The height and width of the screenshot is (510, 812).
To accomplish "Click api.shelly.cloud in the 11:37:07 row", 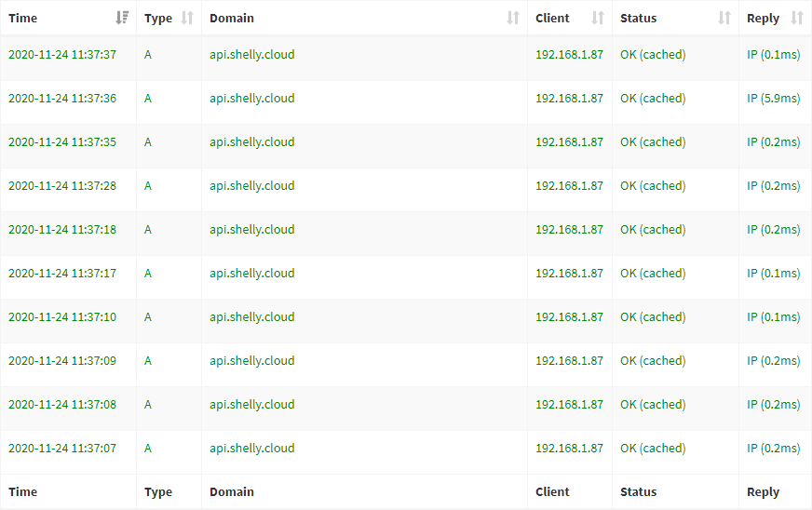I will (x=251, y=449).
